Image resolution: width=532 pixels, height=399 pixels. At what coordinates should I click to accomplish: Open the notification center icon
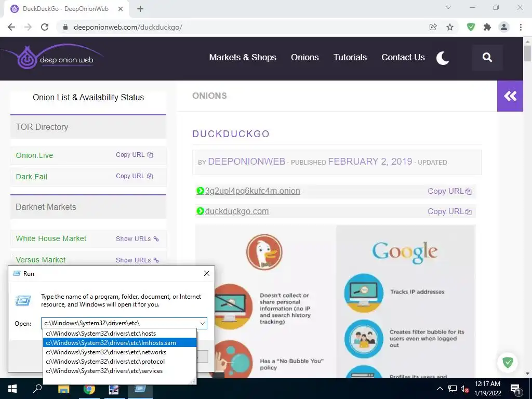tap(515, 389)
